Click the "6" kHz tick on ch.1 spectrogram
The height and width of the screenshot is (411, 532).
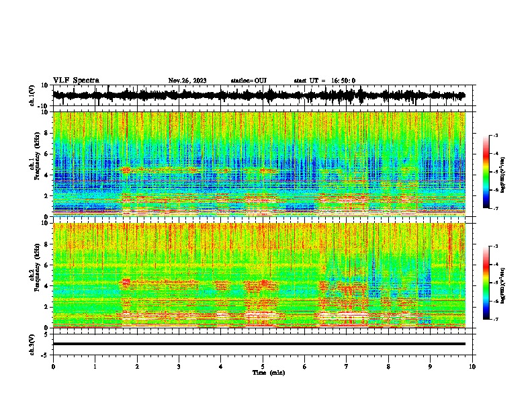click(46, 154)
